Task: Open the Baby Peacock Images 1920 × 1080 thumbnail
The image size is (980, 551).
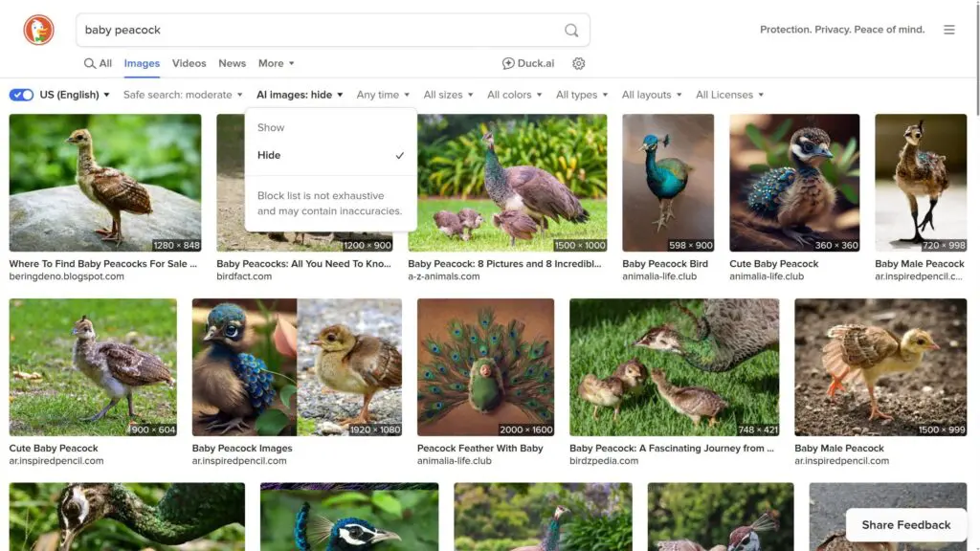Action: pyautogui.click(x=297, y=367)
